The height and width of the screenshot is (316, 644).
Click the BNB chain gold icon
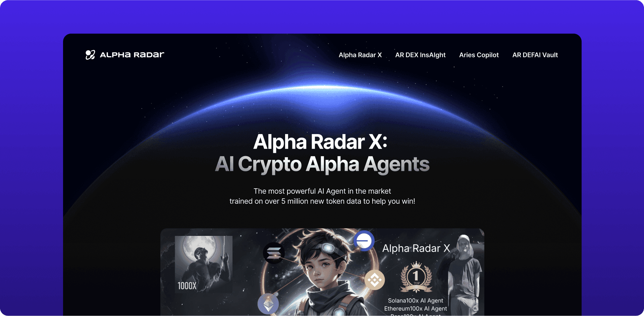[375, 280]
